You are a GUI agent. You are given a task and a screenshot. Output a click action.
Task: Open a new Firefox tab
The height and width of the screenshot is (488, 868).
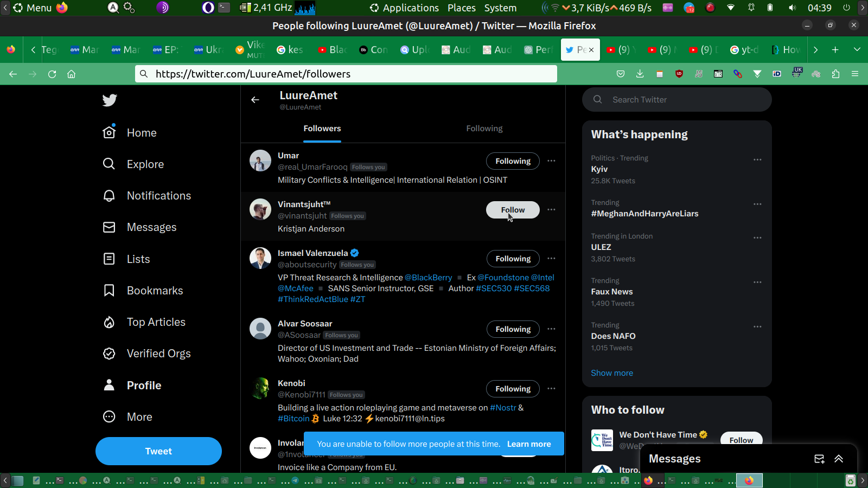[x=835, y=50]
